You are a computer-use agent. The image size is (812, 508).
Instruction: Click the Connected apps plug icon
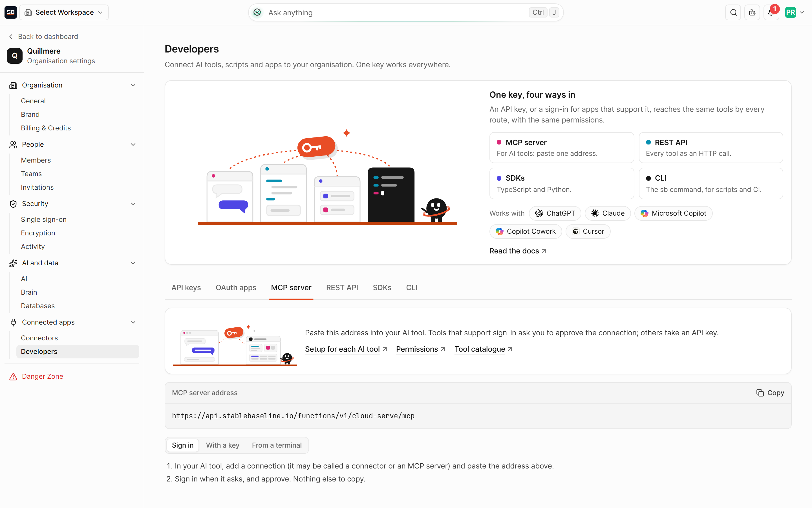pyautogui.click(x=13, y=323)
